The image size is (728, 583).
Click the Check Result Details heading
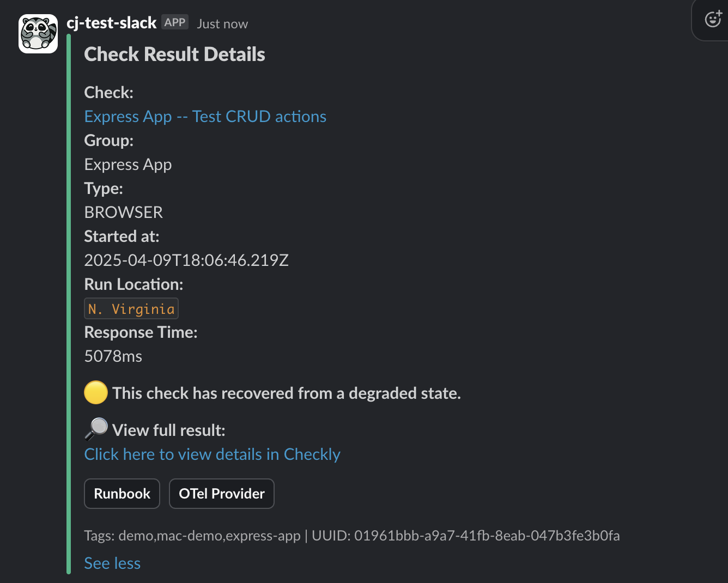coord(174,54)
